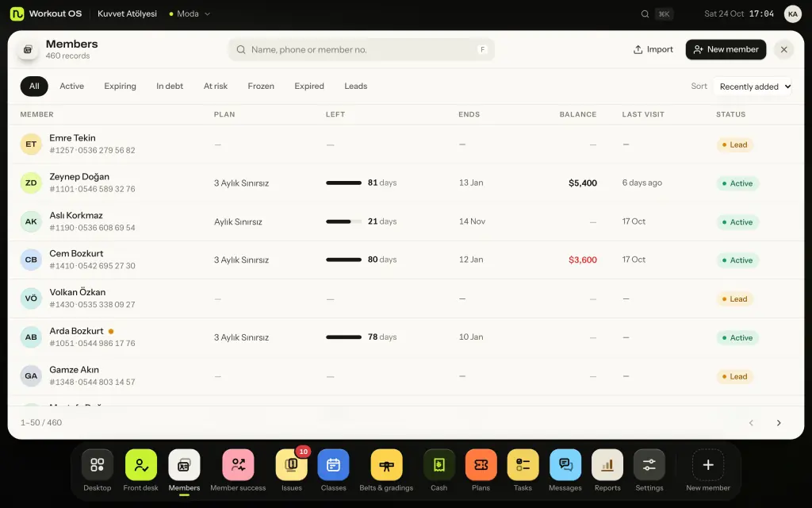Click the ⌘K shortcut badge
Screen dimensions: 812x508
[x=664, y=14]
